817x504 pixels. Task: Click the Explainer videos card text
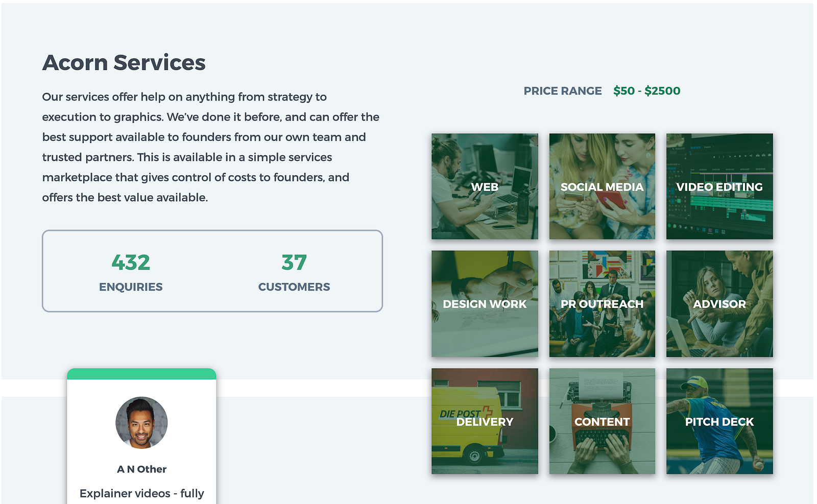pyautogui.click(x=141, y=493)
